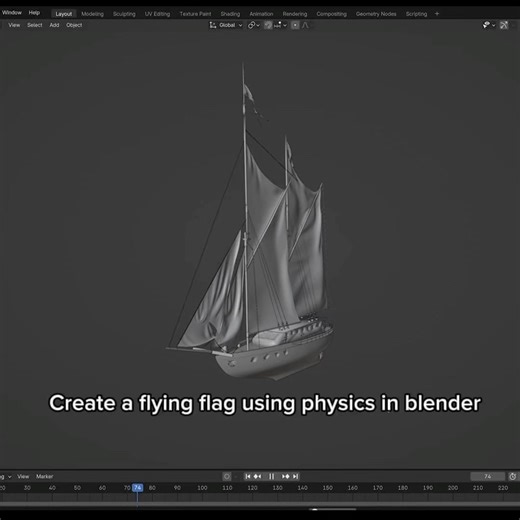
Task: Toggle the auto keying record button
Action: (227, 476)
